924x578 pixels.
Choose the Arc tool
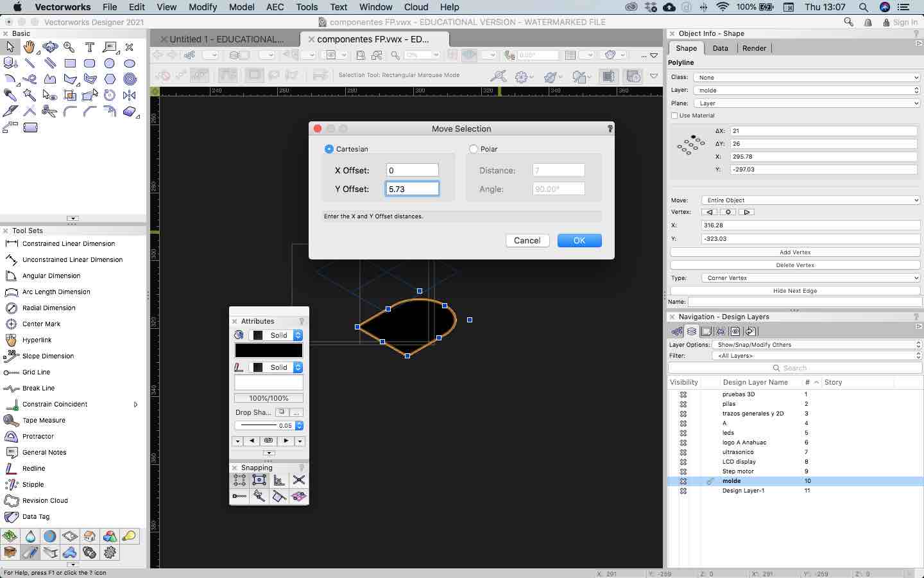point(10,79)
